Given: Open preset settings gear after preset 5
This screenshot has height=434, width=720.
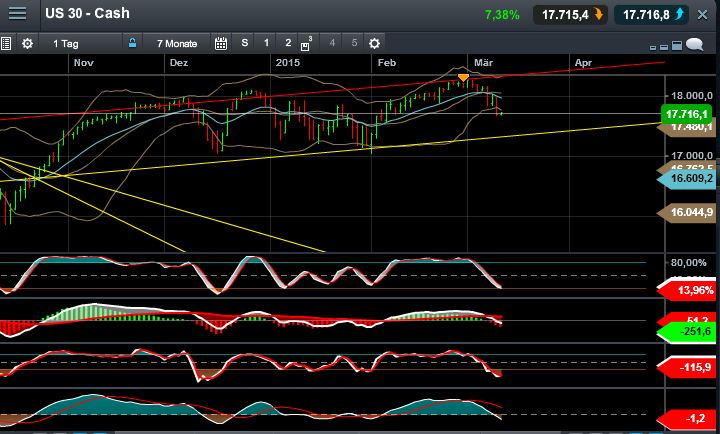Looking at the screenshot, I should 375,44.
